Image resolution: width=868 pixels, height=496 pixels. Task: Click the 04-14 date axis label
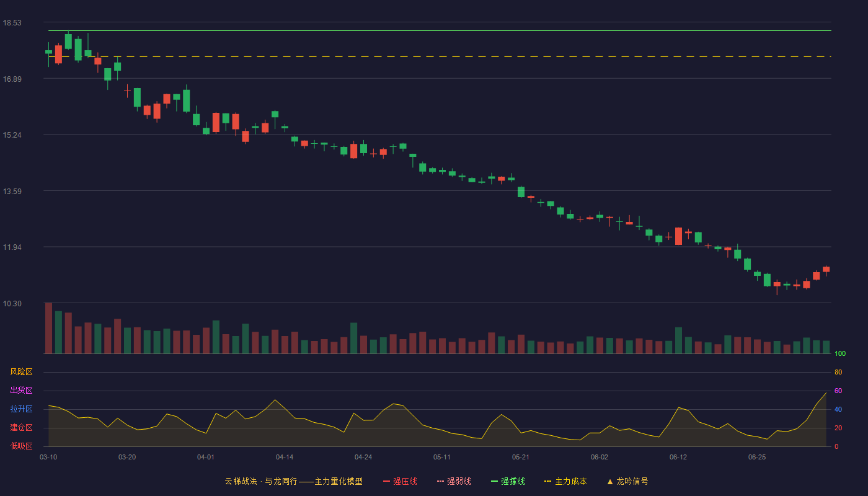[x=285, y=457]
